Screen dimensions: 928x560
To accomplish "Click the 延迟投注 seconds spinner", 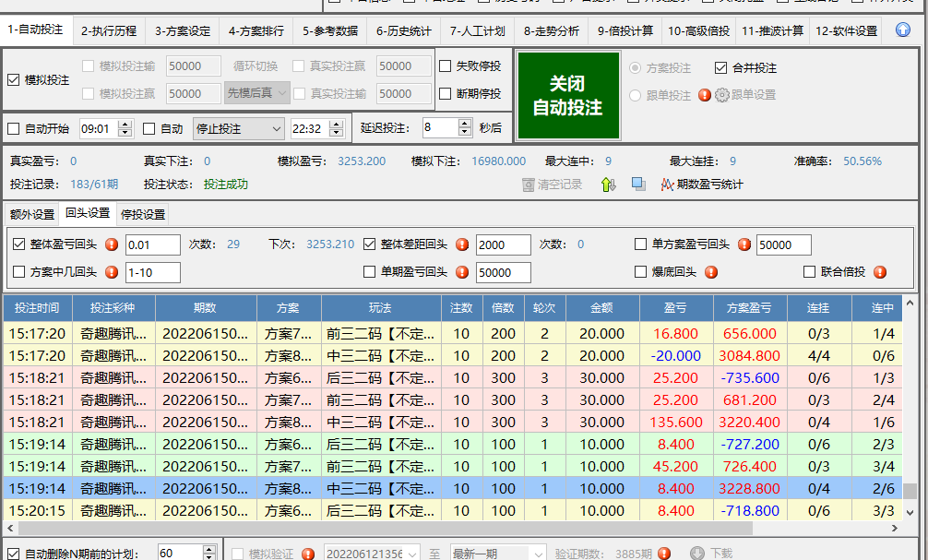I will [465, 127].
